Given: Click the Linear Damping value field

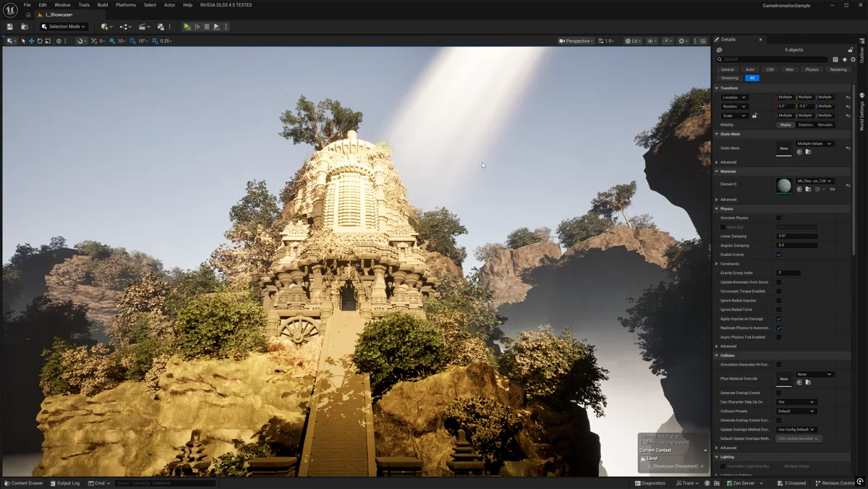Looking at the screenshot, I should click(797, 236).
